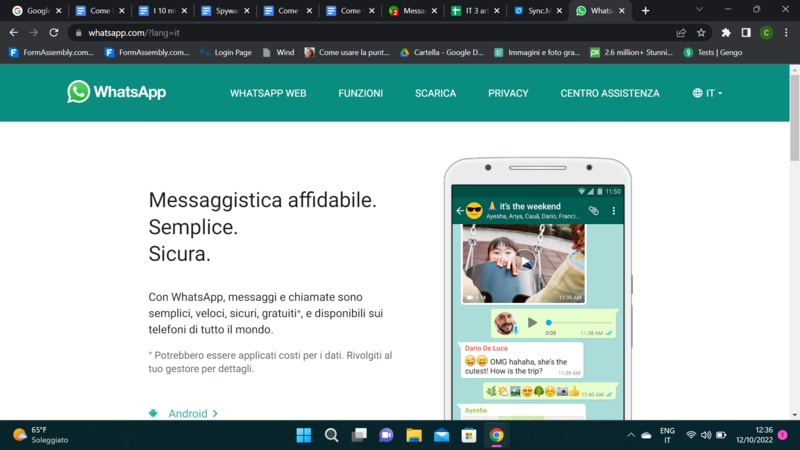This screenshot has width=800, height=450.
Task: Open Task View on the taskbar
Action: [359, 435]
